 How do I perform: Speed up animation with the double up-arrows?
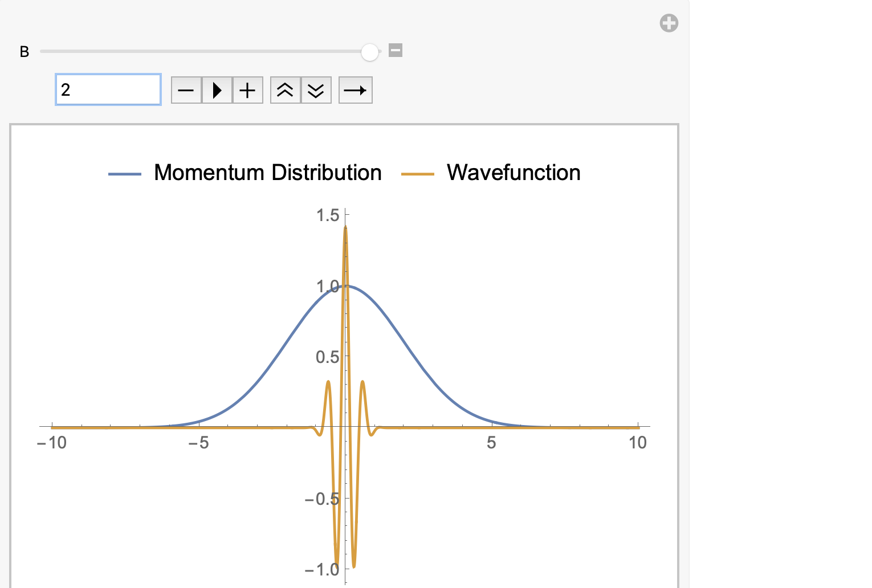point(285,90)
